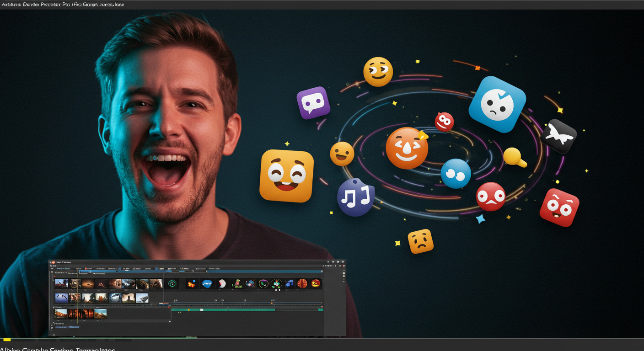
Task: Click the red square surprised-face icon
Action: pyautogui.click(x=559, y=208)
